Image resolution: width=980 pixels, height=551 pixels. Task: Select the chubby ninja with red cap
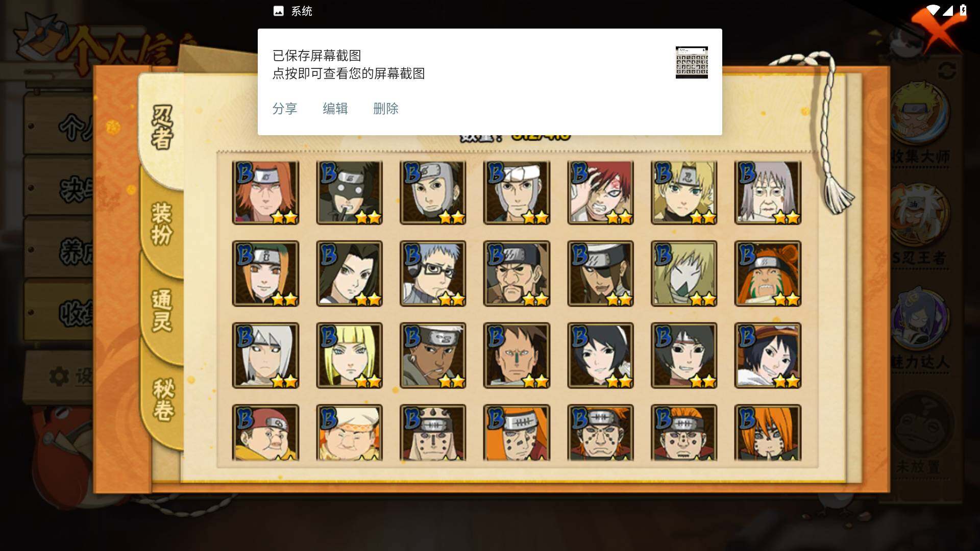pyautogui.click(x=265, y=433)
